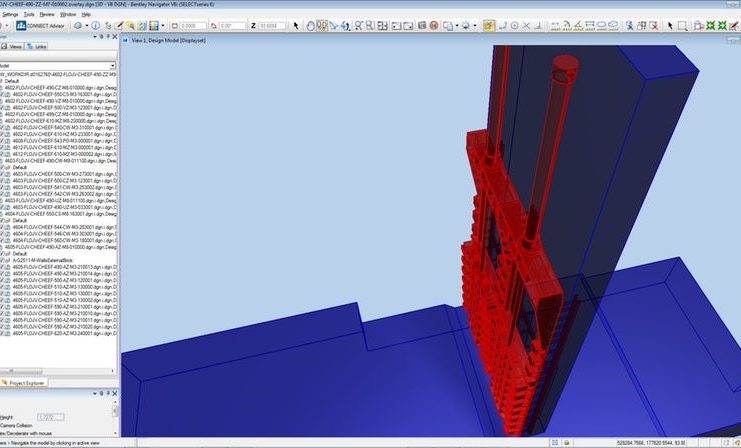Open the Project Explorer tab
The image size is (741, 448).
27,382
